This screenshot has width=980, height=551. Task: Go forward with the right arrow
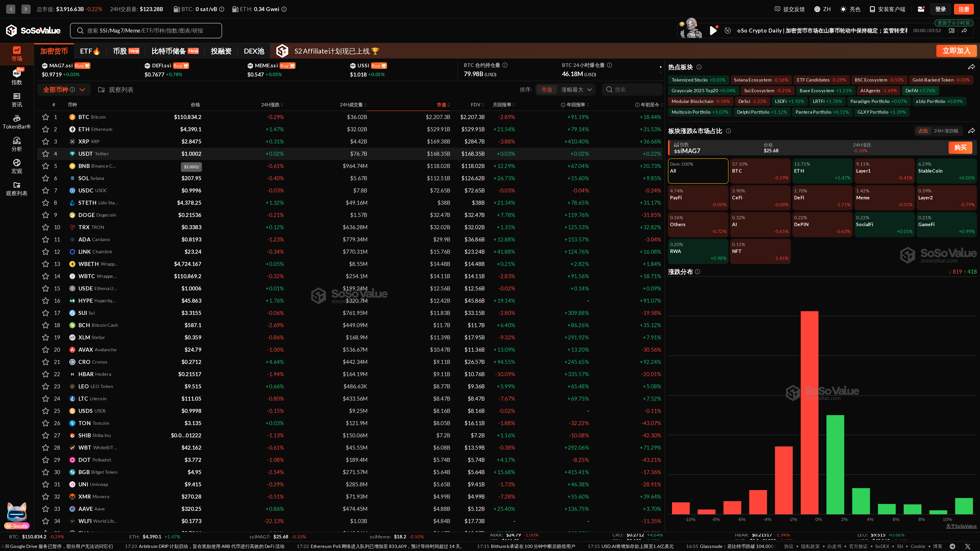26,9
